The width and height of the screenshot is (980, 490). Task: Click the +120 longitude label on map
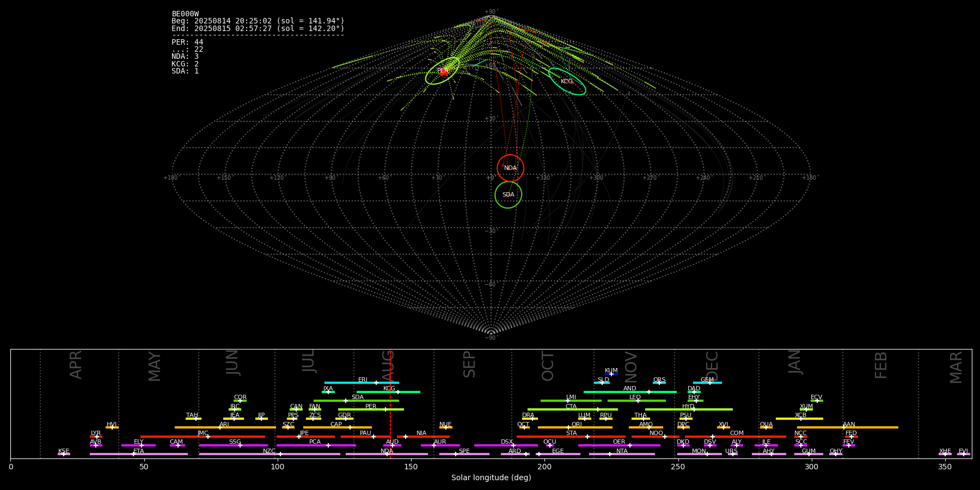tap(277, 177)
